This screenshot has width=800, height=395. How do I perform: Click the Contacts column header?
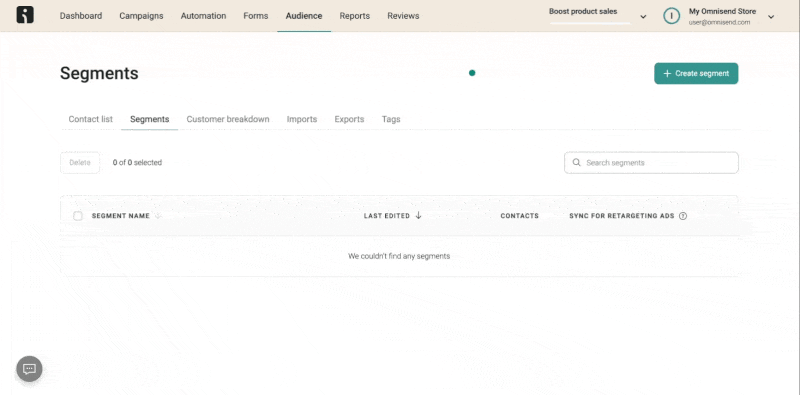[519, 216]
